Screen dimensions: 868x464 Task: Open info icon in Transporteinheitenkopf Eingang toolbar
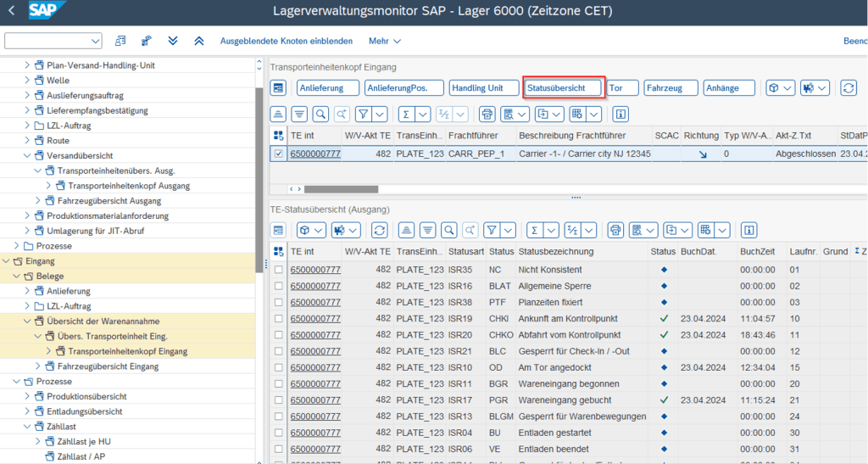click(x=620, y=115)
